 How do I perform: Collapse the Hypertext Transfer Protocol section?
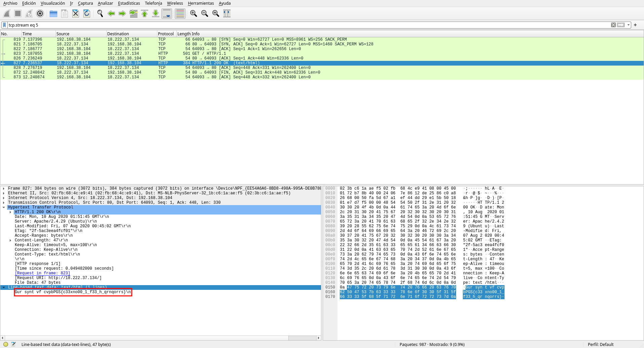coord(4,207)
